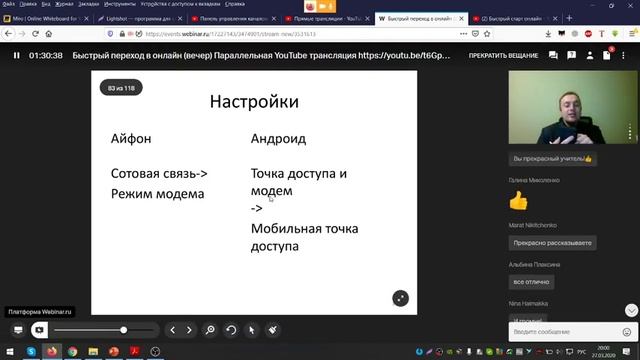Click the 'Вы прекрасный учитель' chat message

tap(553, 159)
